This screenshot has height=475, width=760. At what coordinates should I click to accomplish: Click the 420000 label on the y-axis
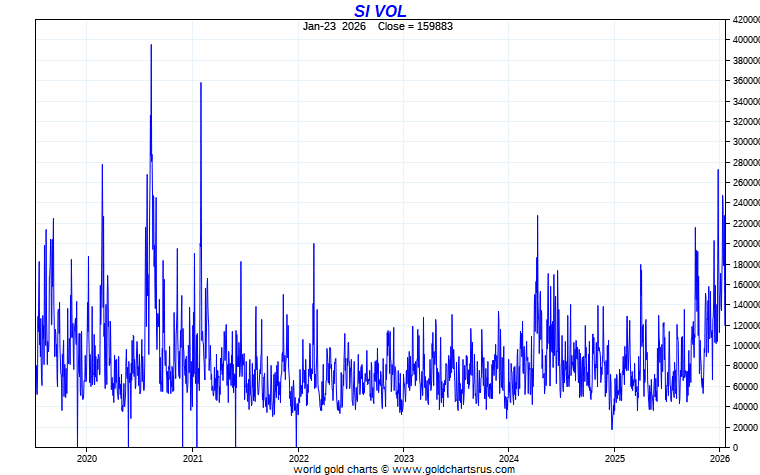click(746, 20)
